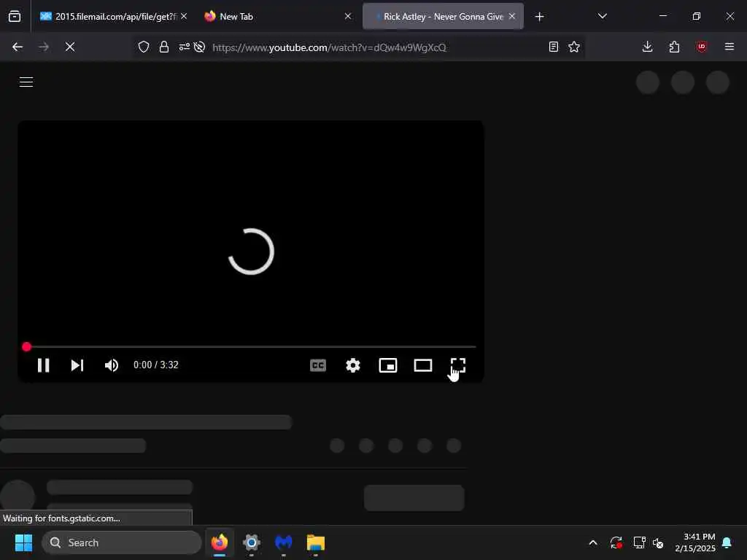Viewport: 747px width, 560px height.
Task: Enable miniplayer mode
Action: tap(388, 365)
